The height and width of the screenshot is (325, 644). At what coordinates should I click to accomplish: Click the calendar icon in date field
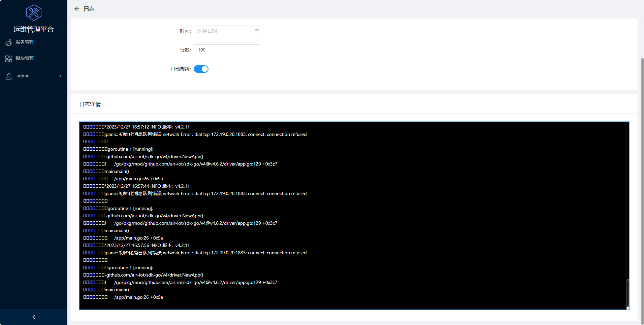(x=257, y=31)
